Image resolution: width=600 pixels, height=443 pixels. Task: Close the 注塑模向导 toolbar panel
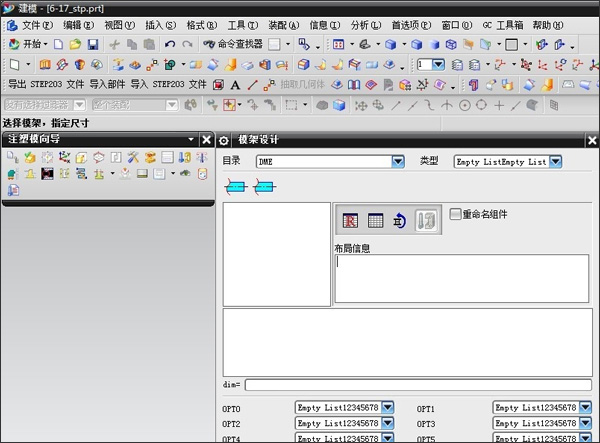(206, 141)
